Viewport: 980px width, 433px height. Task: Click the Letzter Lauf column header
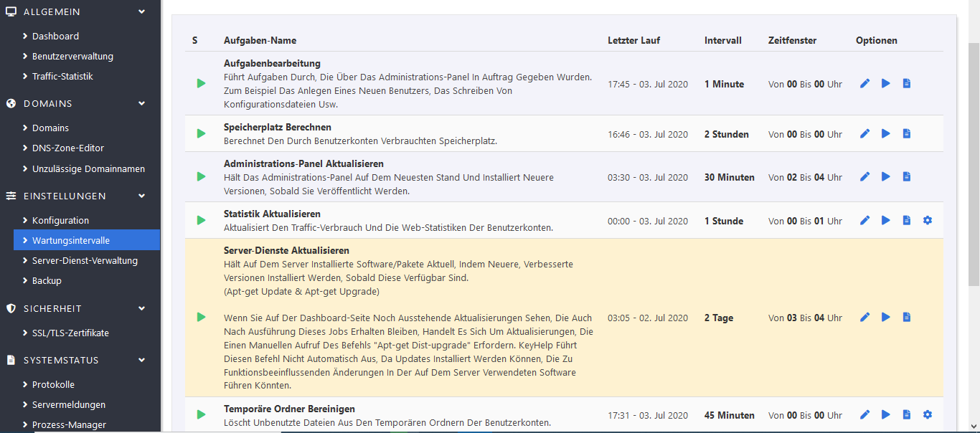(633, 41)
